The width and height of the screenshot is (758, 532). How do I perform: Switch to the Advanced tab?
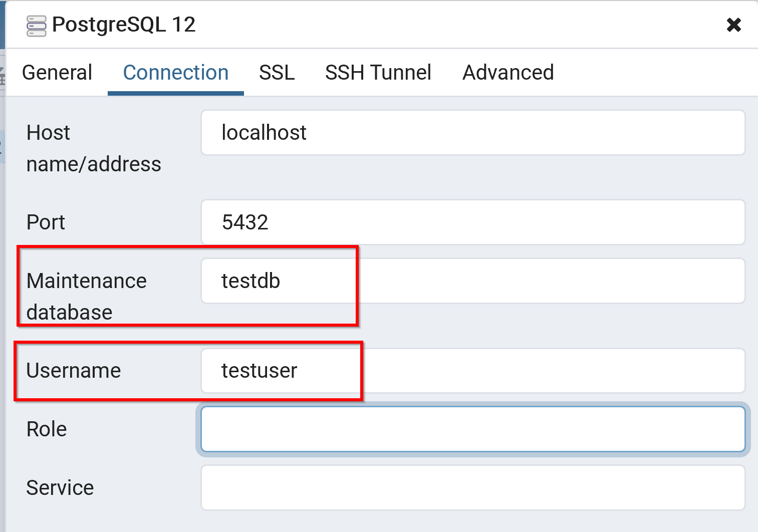(x=508, y=73)
